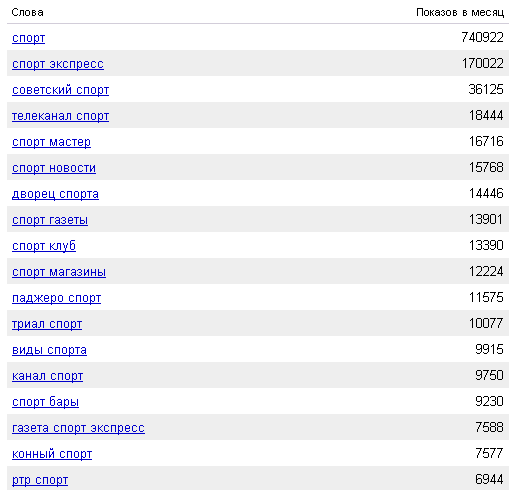Select the 'виды спорта' link
This screenshot has height=490, width=514.
click(x=49, y=350)
